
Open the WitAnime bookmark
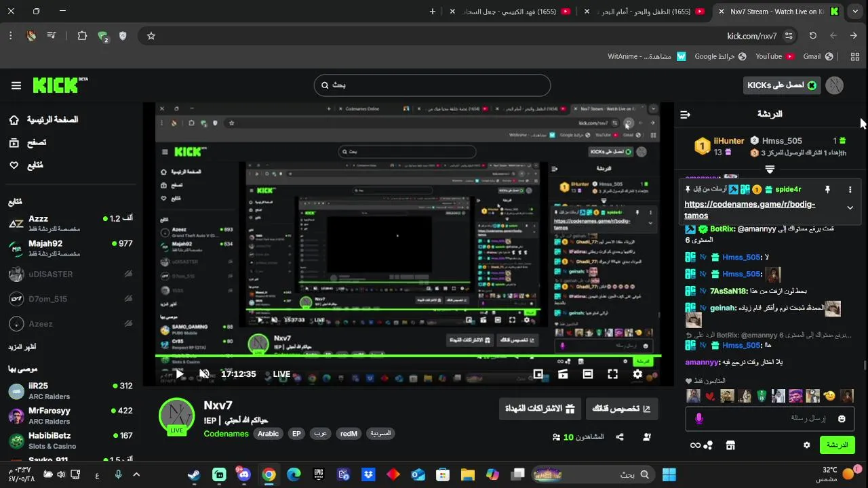[647, 56]
